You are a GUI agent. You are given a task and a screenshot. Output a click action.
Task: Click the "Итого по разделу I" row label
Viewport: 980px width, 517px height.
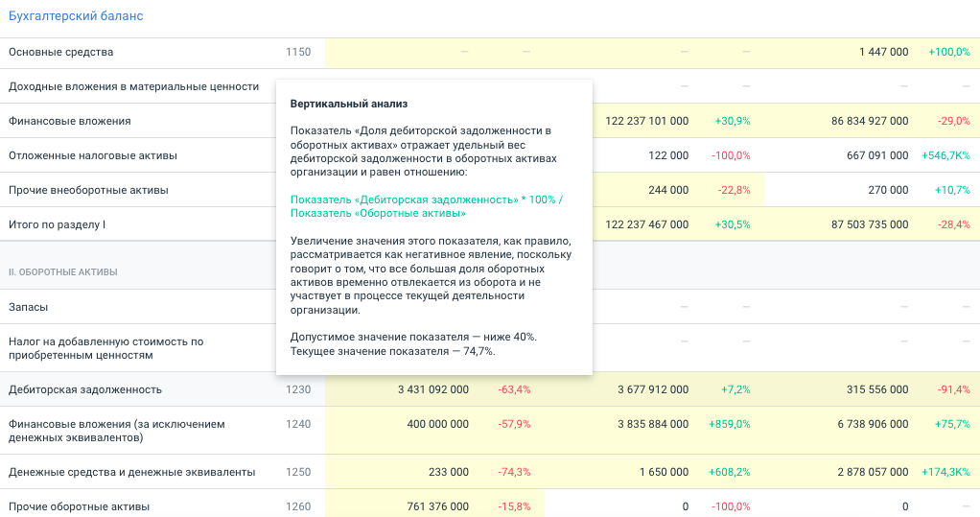tap(57, 224)
